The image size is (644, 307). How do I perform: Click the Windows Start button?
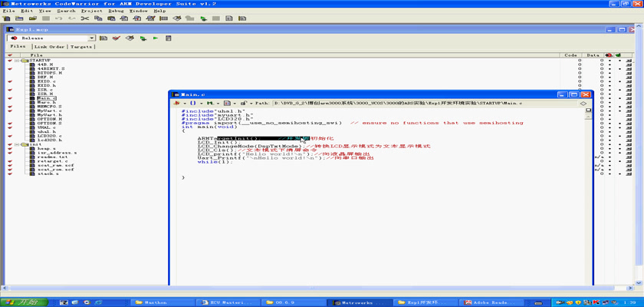click(x=25, y=302)
